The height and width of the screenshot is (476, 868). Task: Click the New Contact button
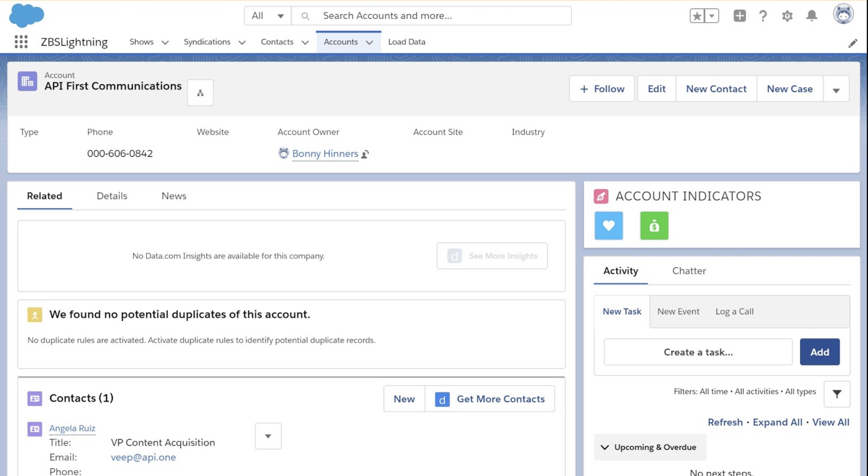pyautogui.click(x=716, y=88)
